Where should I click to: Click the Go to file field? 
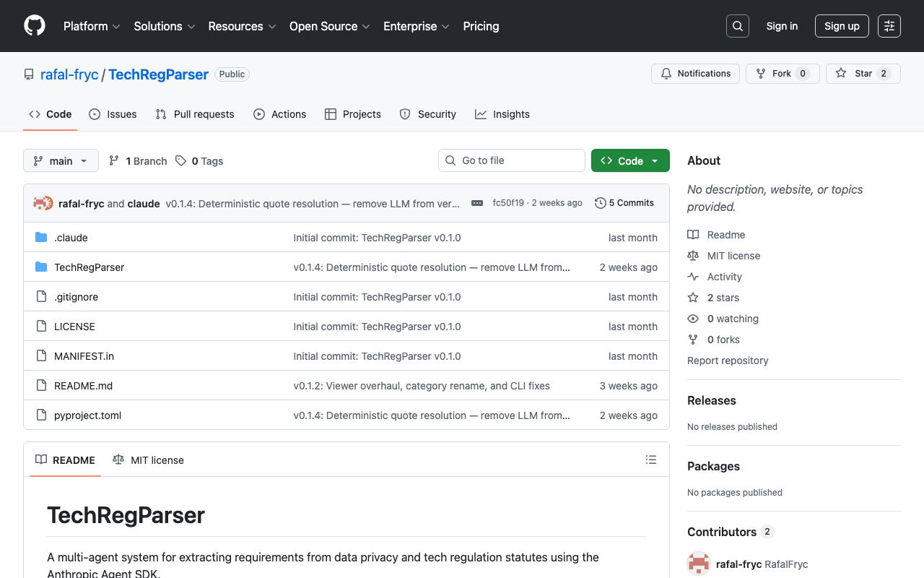click(512, 160)
